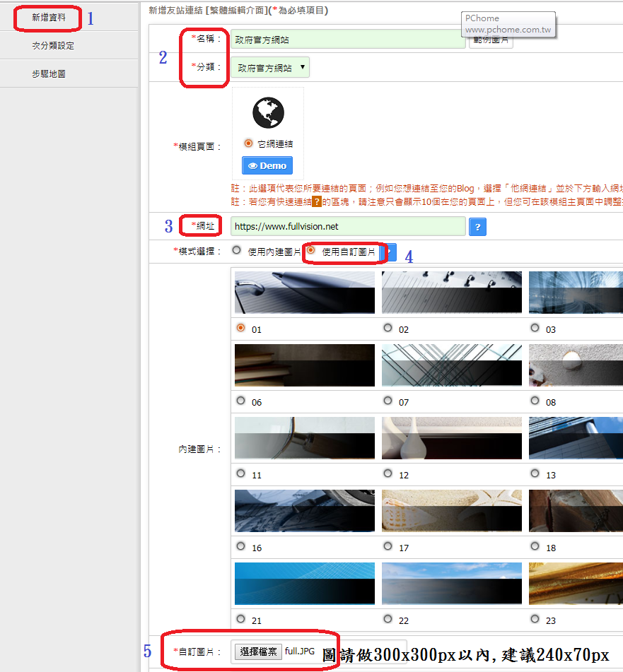Screen dimensions: 623x672
Task: Click the brown wooden thumbnail 18
Action: [x=576, y=511]
